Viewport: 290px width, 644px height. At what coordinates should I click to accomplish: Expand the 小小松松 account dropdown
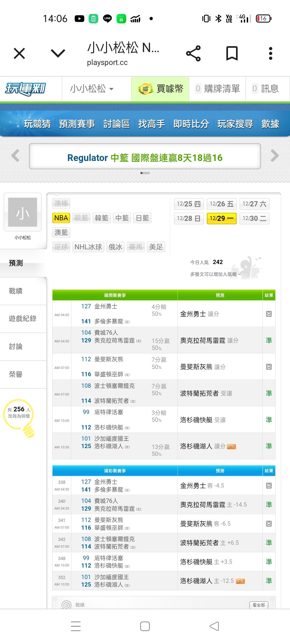[92, 89]
